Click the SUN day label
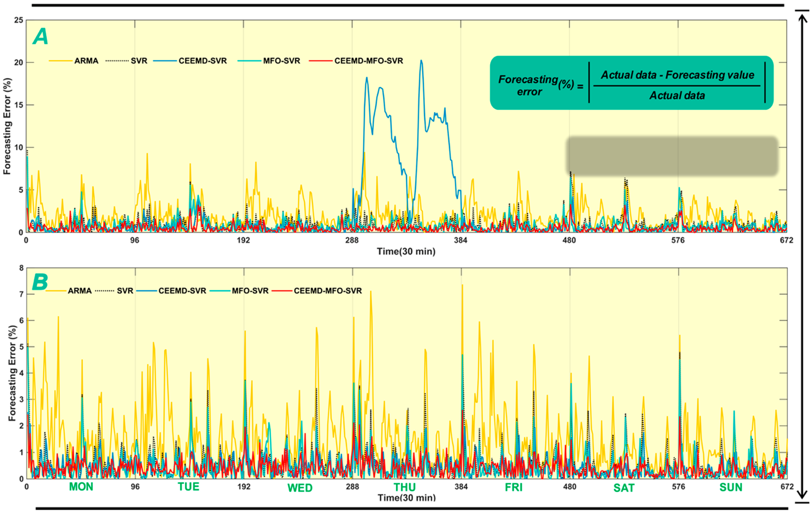The height and width of the screenshot is (514, 812). pyautogui.click(x=731, y=487)
